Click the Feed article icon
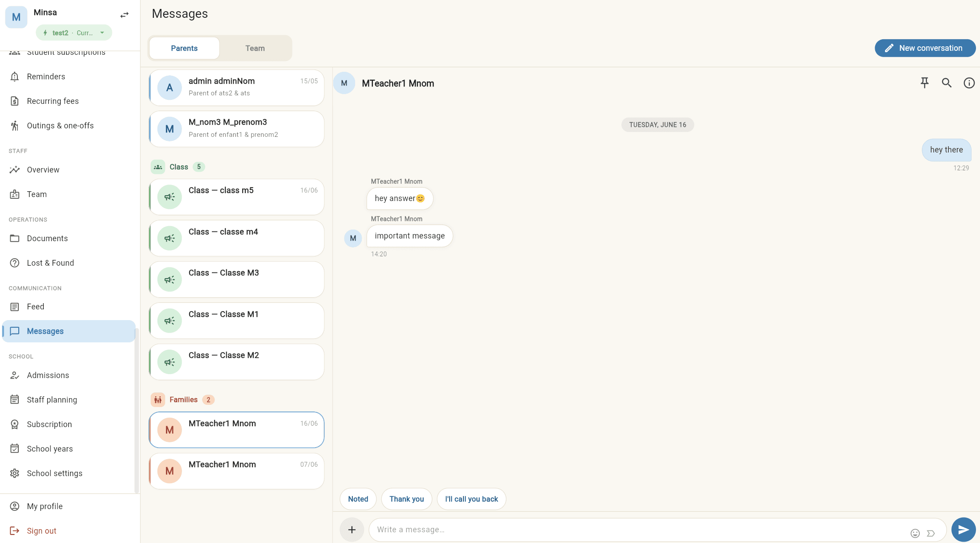The width and height of the screenshot is (980, 543). coord(15,307)
